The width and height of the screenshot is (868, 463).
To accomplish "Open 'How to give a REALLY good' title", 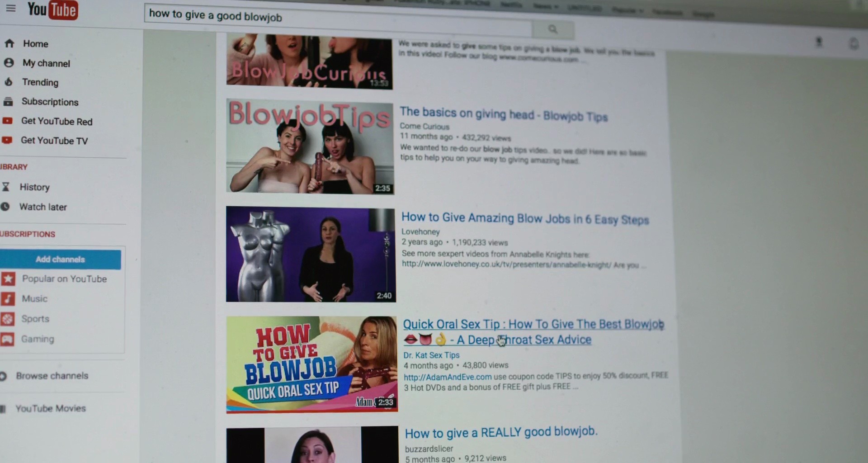I will click(x=501, y=433).
